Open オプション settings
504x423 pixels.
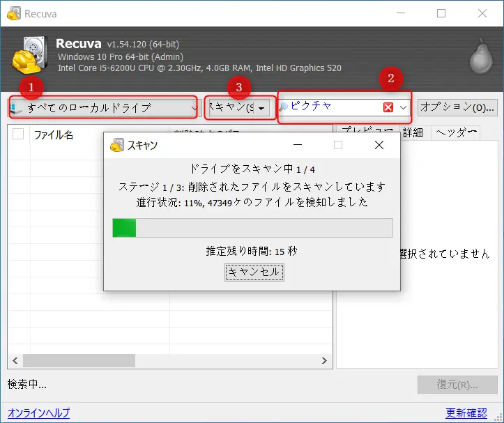pos(457,107)
